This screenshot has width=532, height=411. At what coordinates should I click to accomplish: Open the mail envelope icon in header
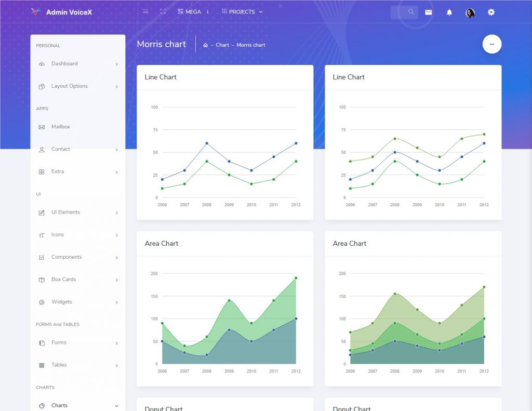(429, 12)
